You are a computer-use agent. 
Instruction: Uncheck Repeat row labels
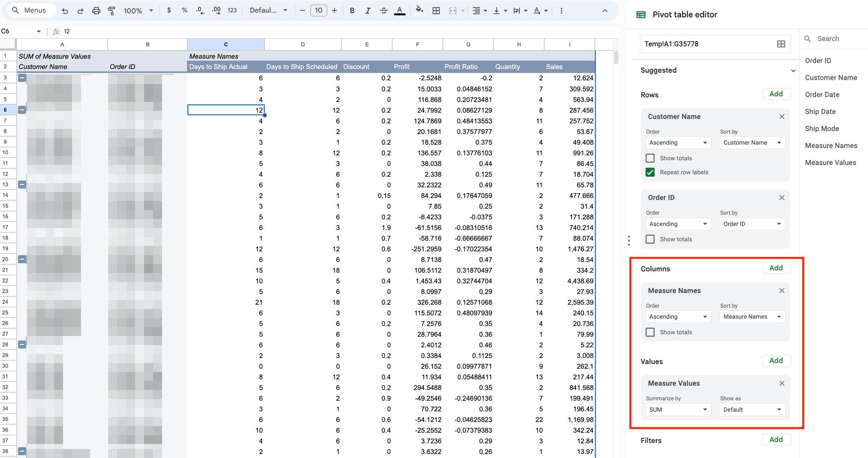(x=650, y=172)
